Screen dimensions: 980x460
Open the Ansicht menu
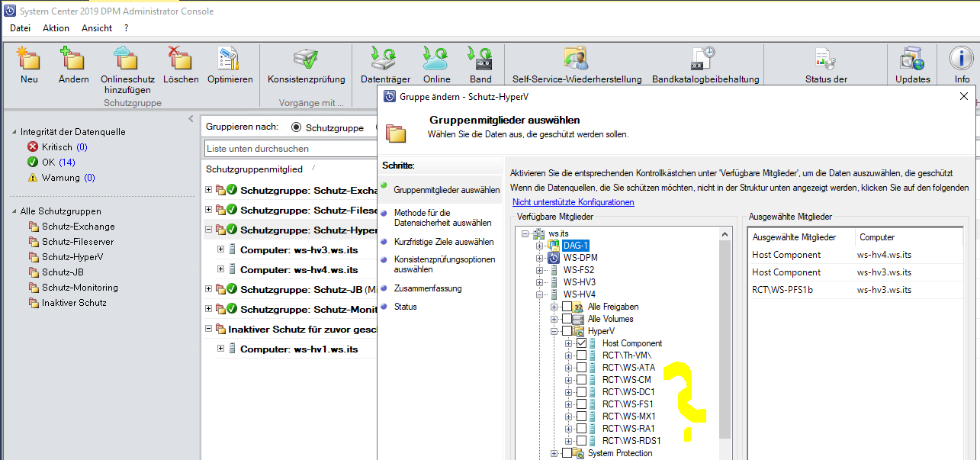(97, 28)
